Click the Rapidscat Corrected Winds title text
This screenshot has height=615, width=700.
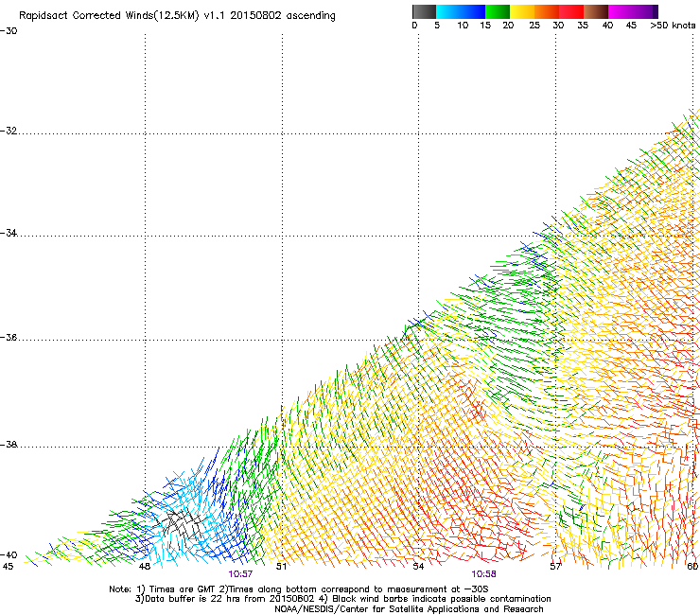point(177,16)
